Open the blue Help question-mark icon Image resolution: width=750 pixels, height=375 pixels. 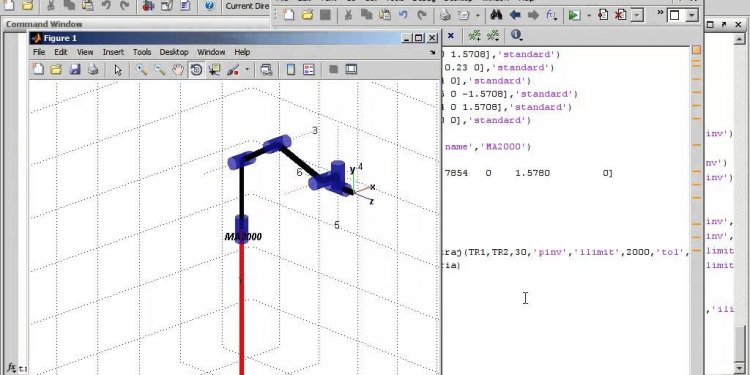click(x=209, y=6)
